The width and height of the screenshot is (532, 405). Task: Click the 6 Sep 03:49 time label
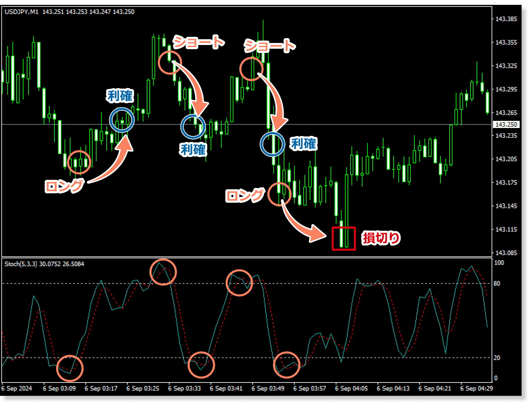click(268, 389)
